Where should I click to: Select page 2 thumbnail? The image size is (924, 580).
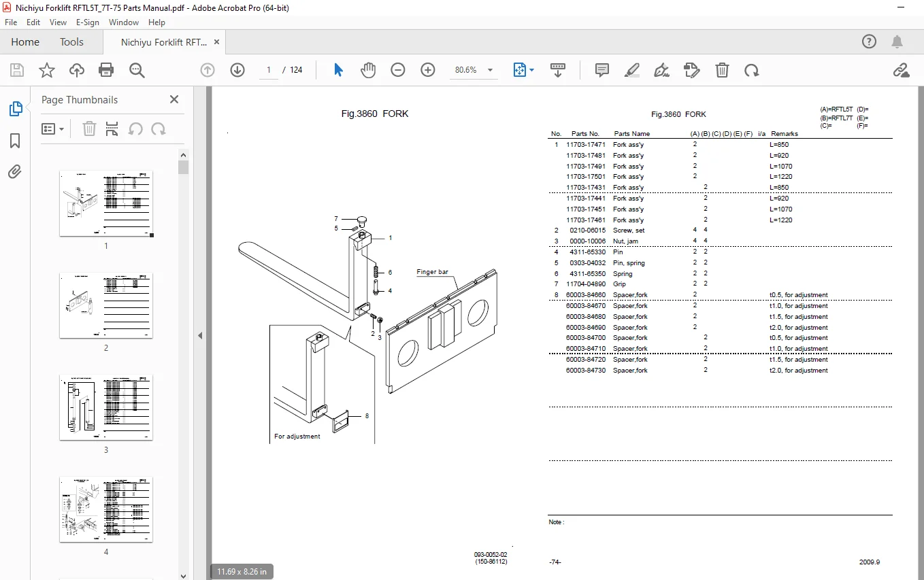pos(106,305)
